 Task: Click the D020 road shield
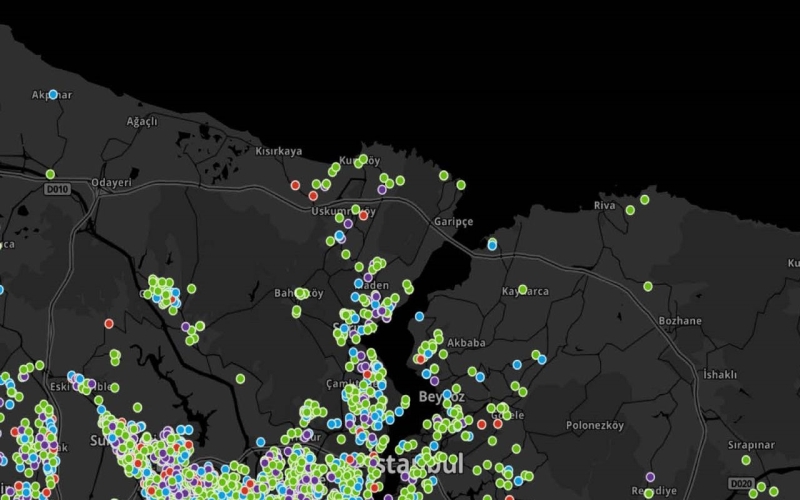tap(741, 484)
